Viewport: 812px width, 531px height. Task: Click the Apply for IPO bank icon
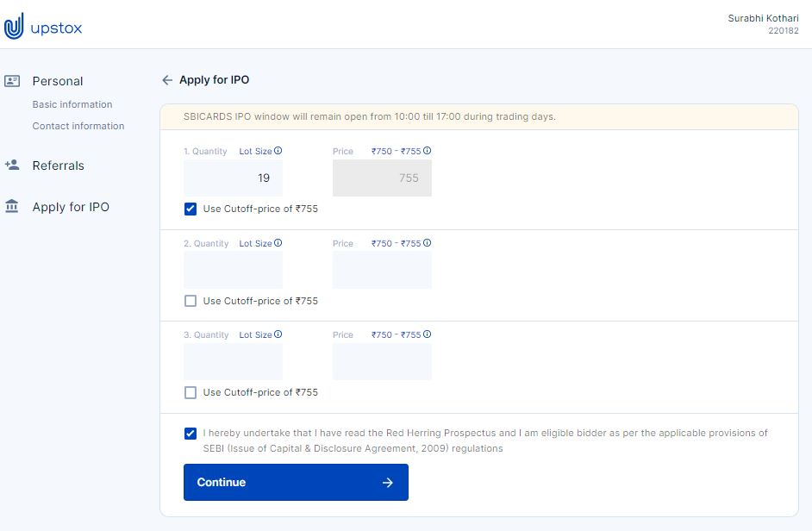pyautogui.click(x=12, y=206)
